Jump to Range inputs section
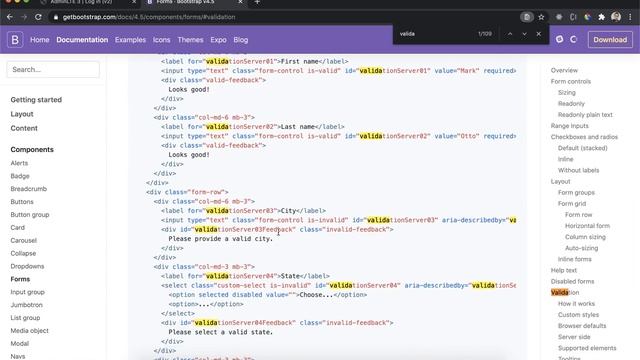Screen dimensions: 640x360 pos(569,126)
